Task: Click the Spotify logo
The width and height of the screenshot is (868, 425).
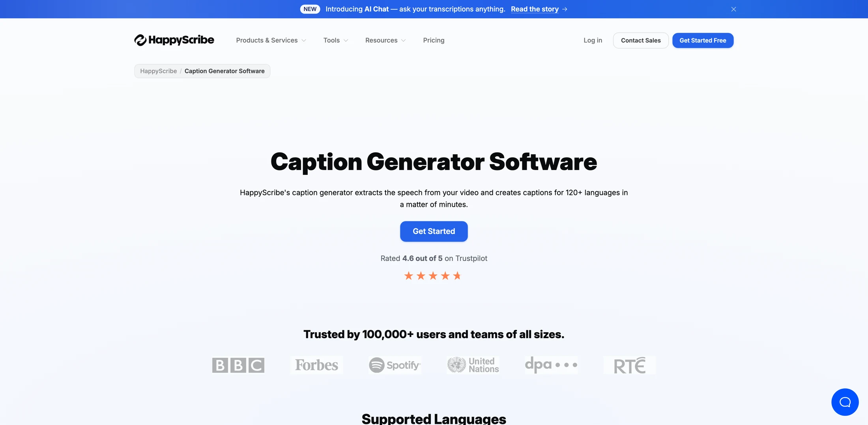Action: click(x=395, y=365)
